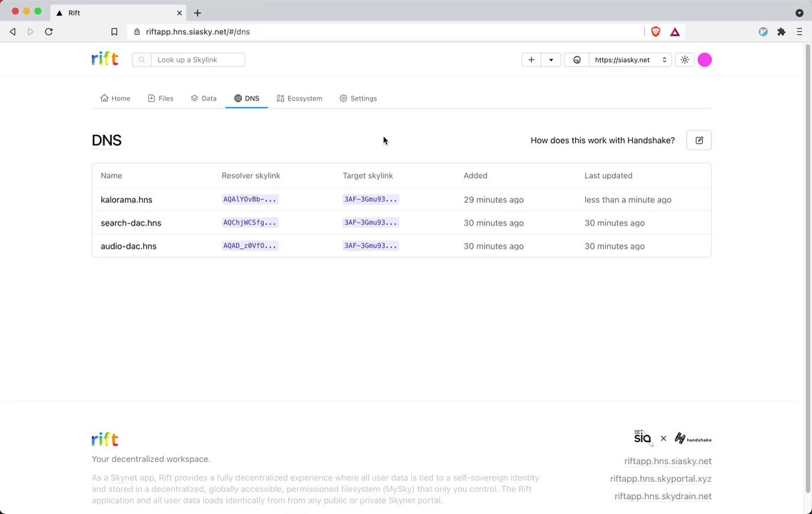Expand the dropdown arrow beside plus button

[x=551, y=60]
